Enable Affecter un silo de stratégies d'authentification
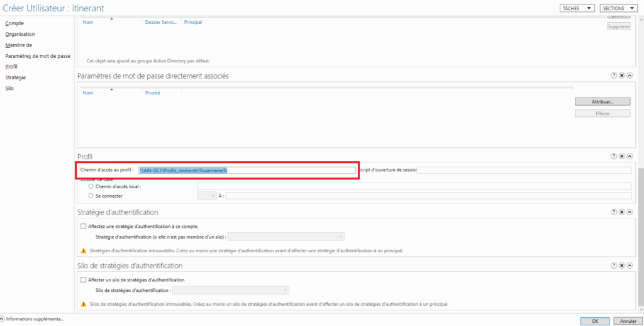Screen dimensions: 644x326 pos(84,279)
